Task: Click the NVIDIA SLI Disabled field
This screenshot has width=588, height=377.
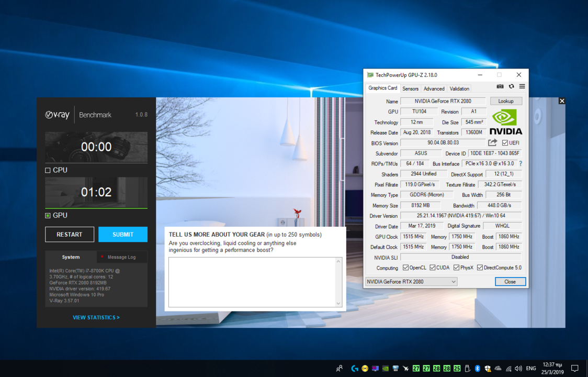Action: click(461, 257)
